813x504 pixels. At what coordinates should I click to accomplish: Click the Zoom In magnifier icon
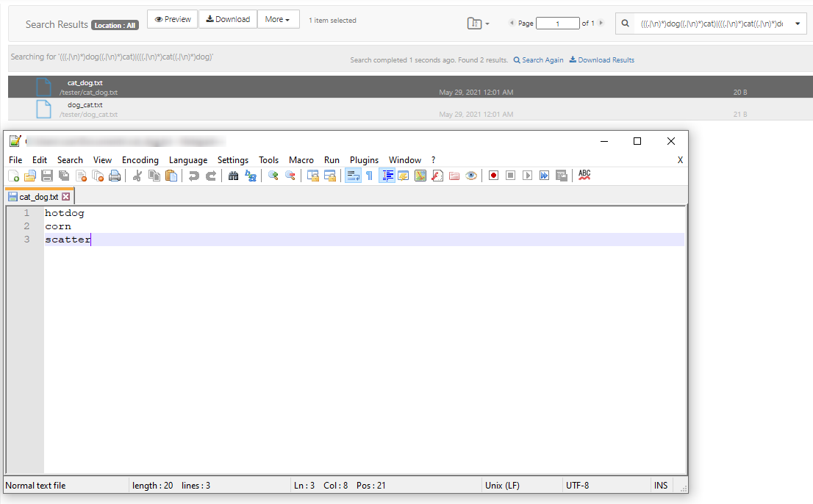(273, 176)
